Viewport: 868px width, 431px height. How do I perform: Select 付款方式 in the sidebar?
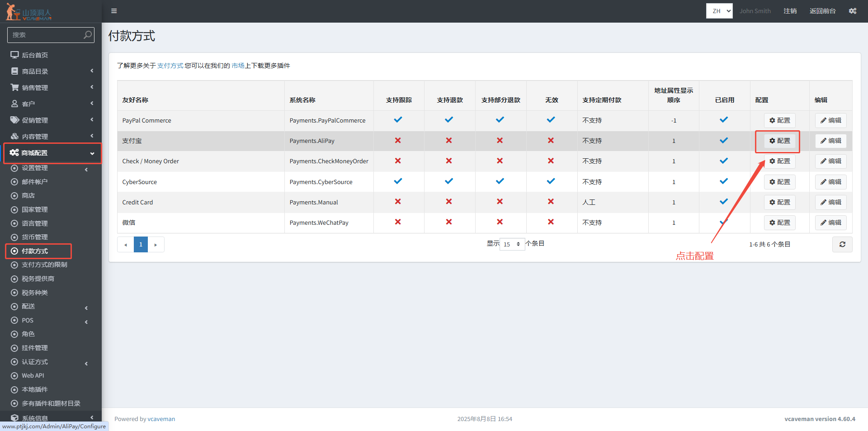point(35,251)
